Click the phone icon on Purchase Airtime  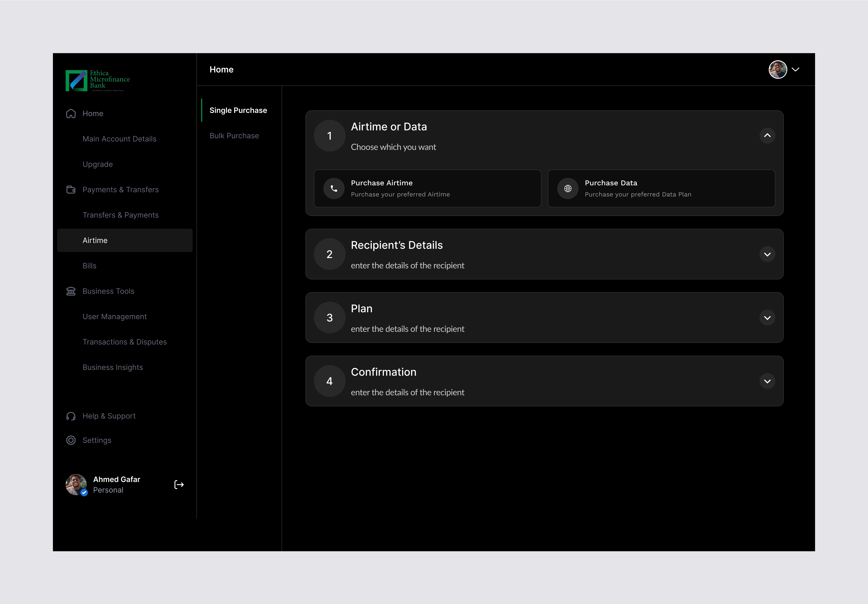[334, 189]
